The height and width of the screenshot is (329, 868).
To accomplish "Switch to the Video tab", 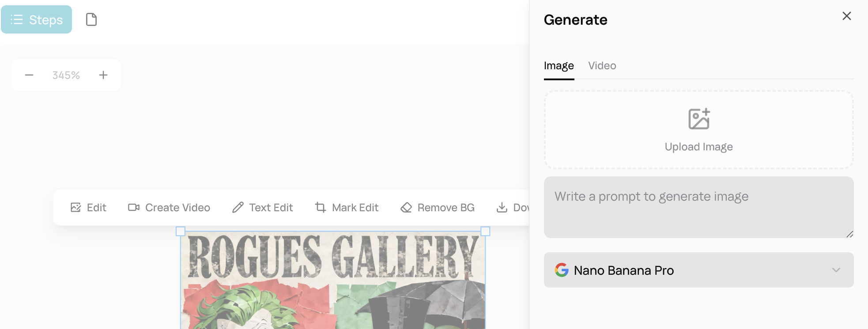I will click(602, 66).
